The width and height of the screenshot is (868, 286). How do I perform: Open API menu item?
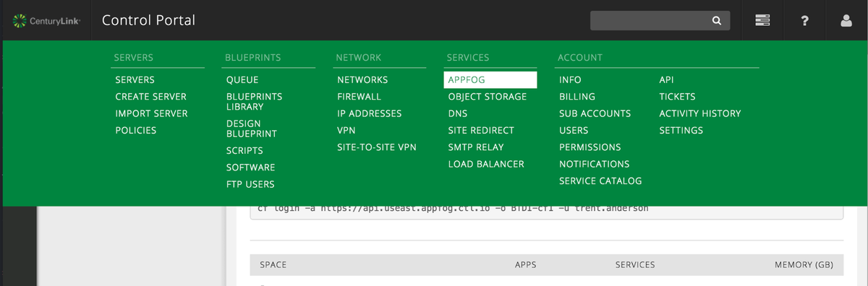[x=666, y=79]
